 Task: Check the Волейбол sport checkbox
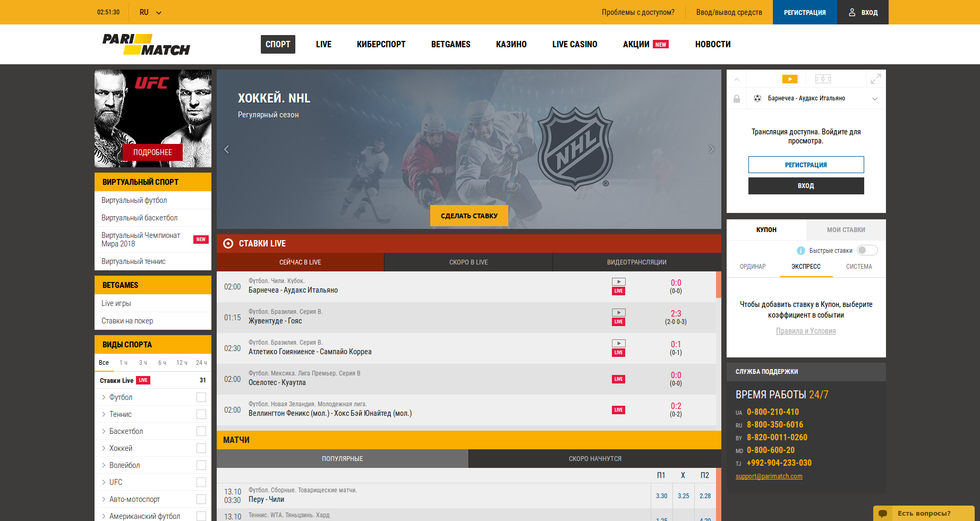tap(201, 465)
